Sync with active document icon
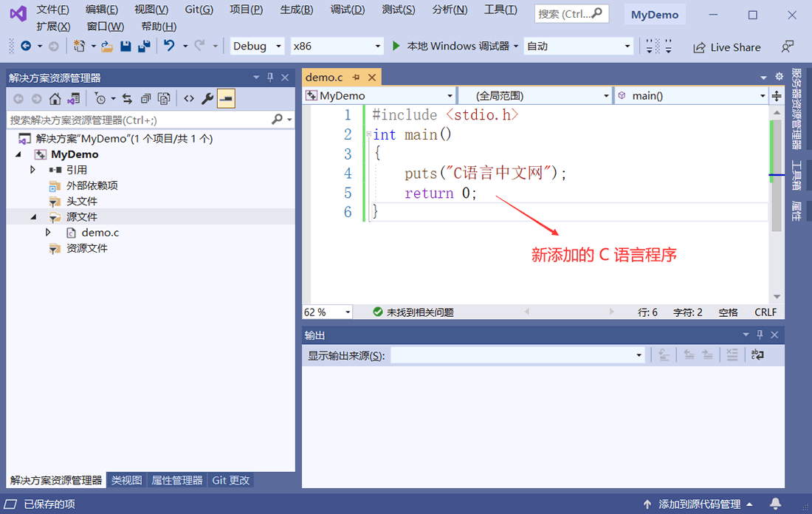Viewport: 812px width, 514px height. (x=127, y=98)
